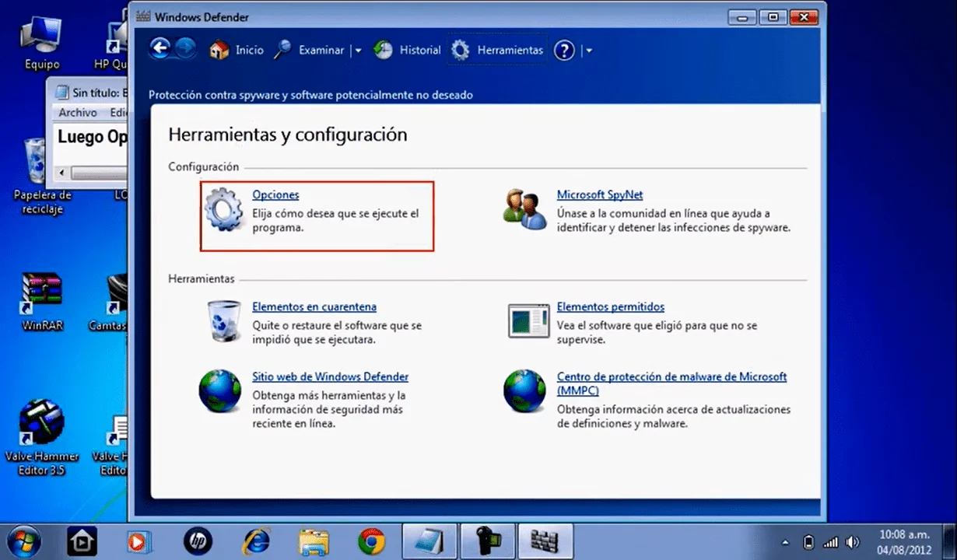Screen dimensions: 957x560
Task: Open Historial from the toolbar
Action: [408, 51]
